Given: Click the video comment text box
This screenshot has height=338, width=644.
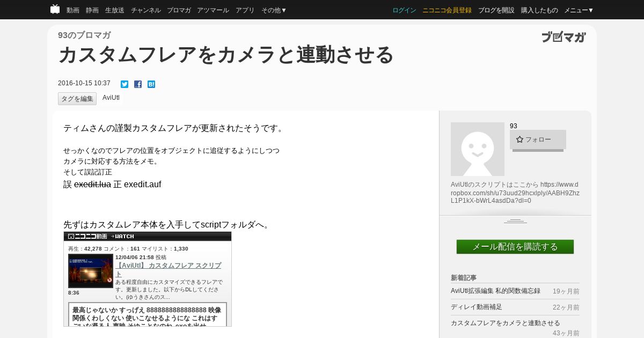Looking at the screenshot, I should [148, 314].
